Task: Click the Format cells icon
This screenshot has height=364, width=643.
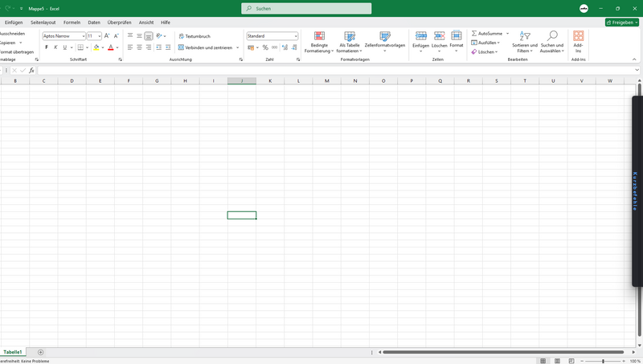Action: pyautogui.click(x=457, y=36)
